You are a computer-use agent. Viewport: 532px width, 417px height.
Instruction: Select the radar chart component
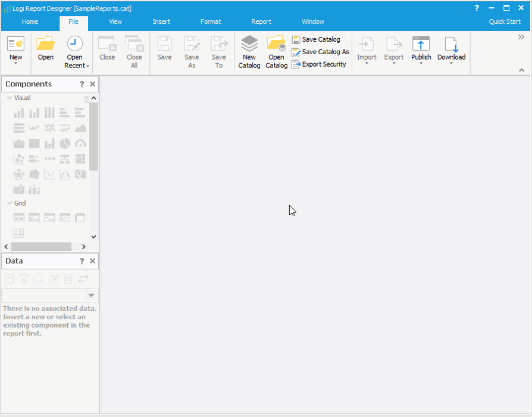(18, 174)
